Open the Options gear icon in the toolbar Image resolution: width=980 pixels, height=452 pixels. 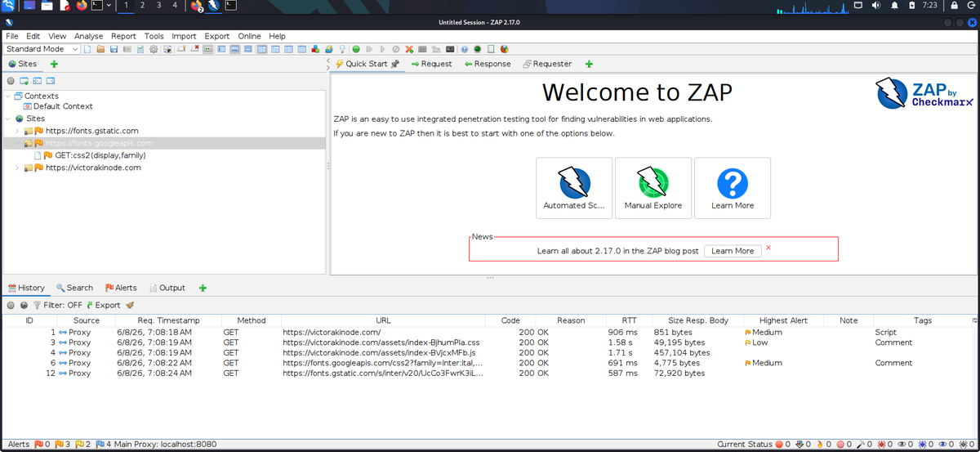pos(154,49)
